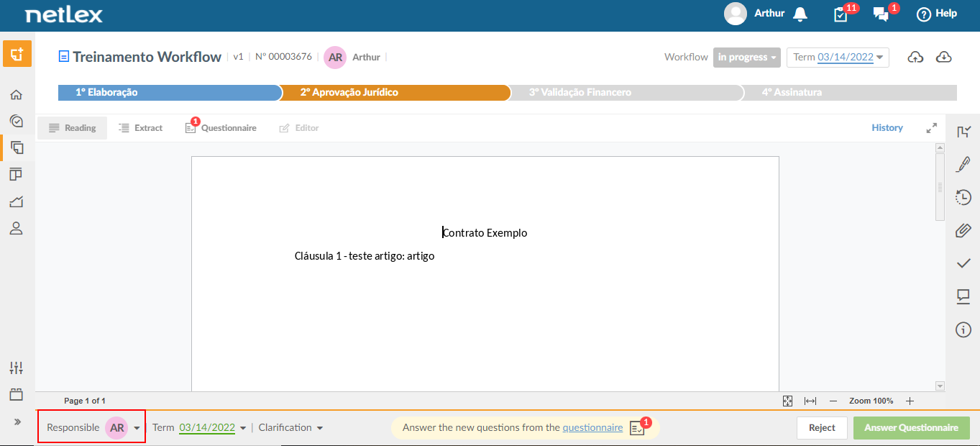
Task: Open information icon in right panel
Action: [x=963, y=329]
